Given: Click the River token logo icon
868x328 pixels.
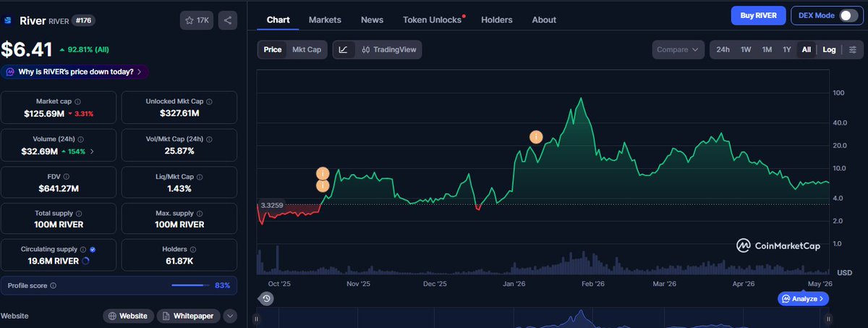Looking at the screenshot, I should [8, 21].
